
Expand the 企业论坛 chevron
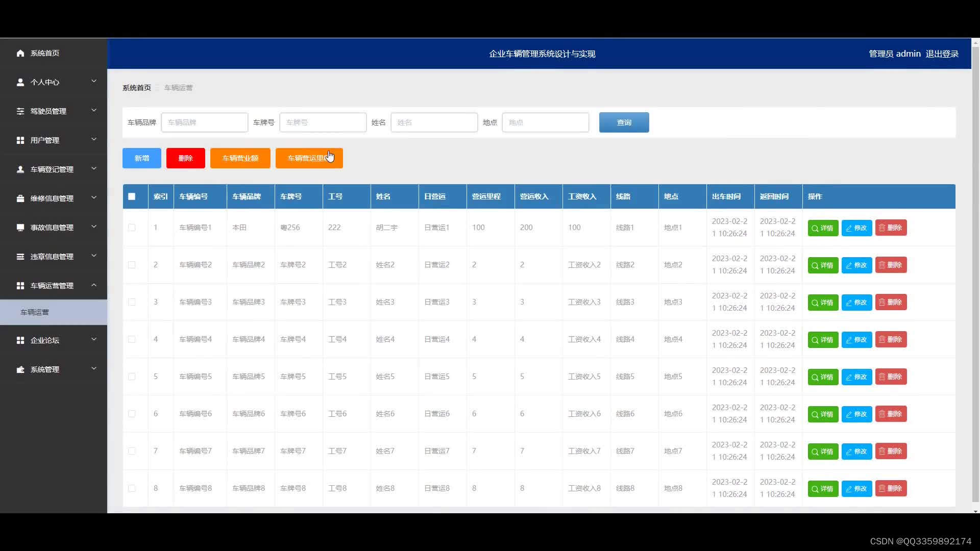(x=94, y=339)
